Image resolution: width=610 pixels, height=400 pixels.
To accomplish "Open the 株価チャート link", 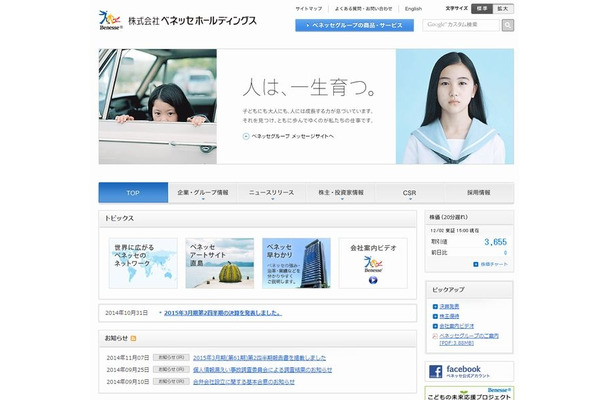I will [494, 264].
